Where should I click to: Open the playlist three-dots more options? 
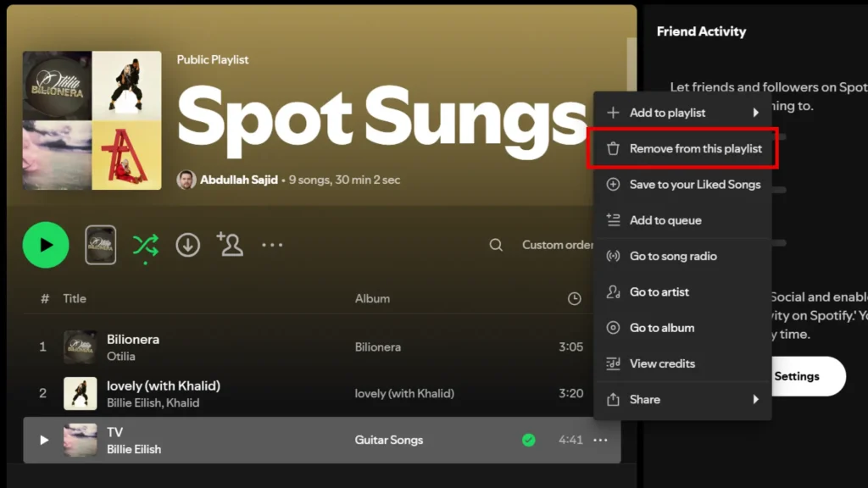click(272, 245)
